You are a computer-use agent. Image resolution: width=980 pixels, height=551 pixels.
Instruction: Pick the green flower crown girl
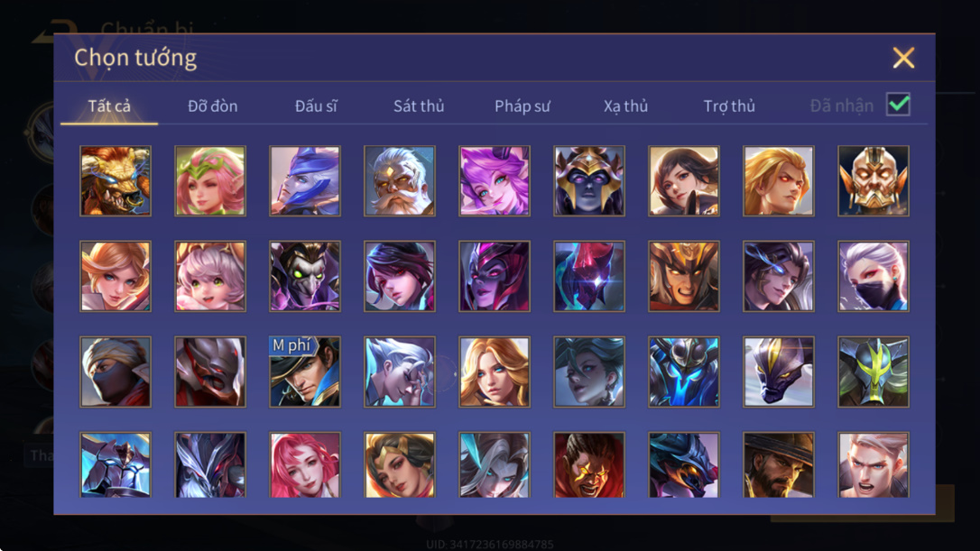[x=210, y=181]
